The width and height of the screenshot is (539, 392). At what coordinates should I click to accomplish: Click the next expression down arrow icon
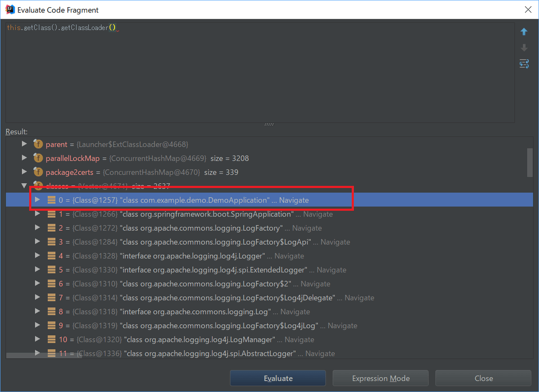[x=524, y=48]
